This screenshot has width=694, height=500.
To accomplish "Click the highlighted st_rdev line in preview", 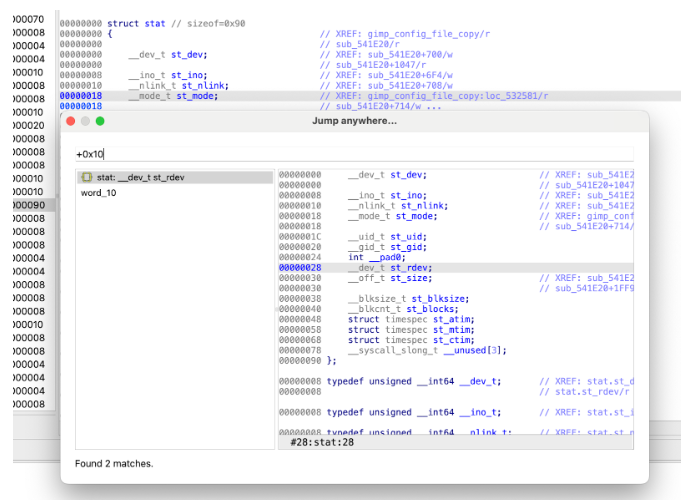I will [x=391, y=268].
